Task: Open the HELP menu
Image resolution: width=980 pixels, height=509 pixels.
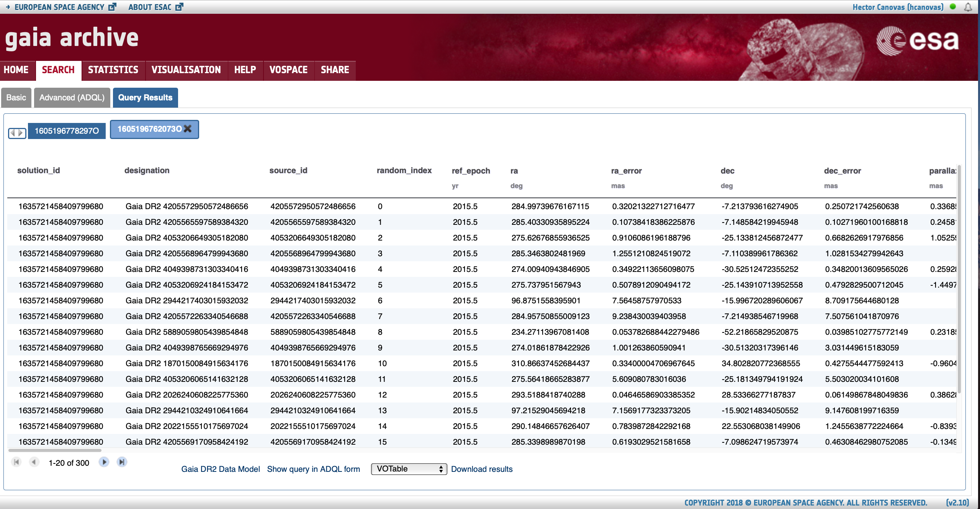Action: coord(245,70)
